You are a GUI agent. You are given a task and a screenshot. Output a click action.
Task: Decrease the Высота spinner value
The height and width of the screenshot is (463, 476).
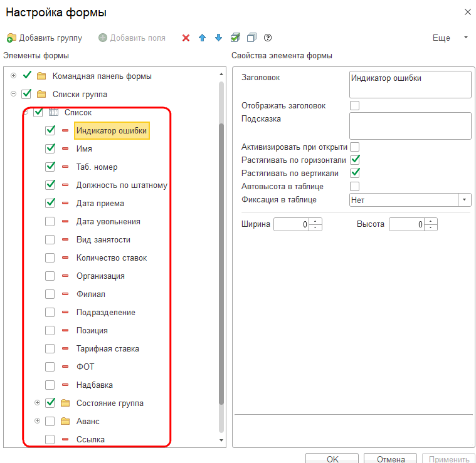tap(431, 227)
